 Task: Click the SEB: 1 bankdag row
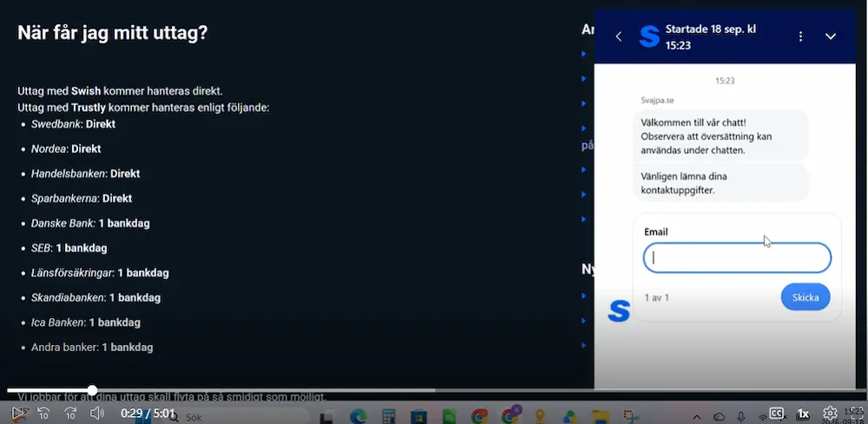click(69, 248)
